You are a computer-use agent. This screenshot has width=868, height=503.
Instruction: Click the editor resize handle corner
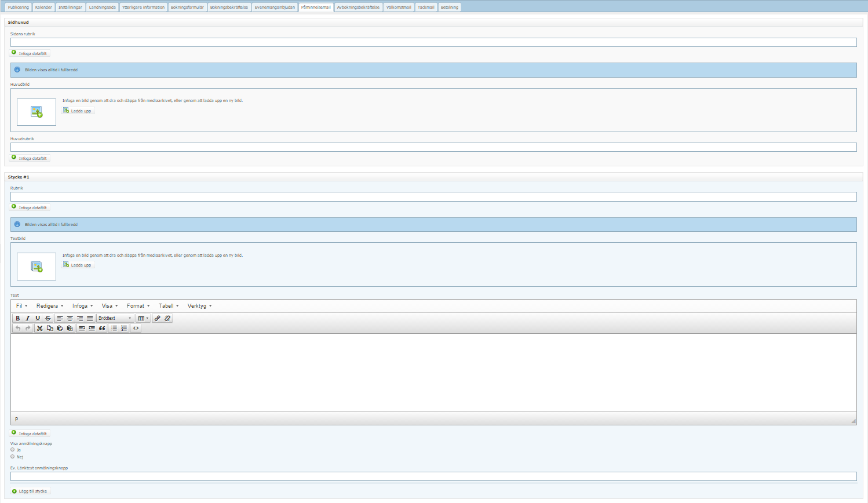coord(854,421)
